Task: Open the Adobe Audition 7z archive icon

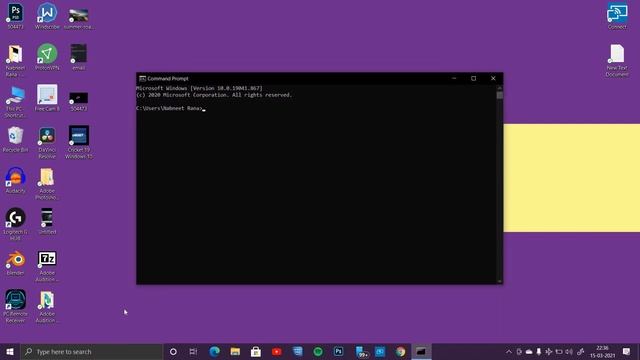Action: coord(47,266)
